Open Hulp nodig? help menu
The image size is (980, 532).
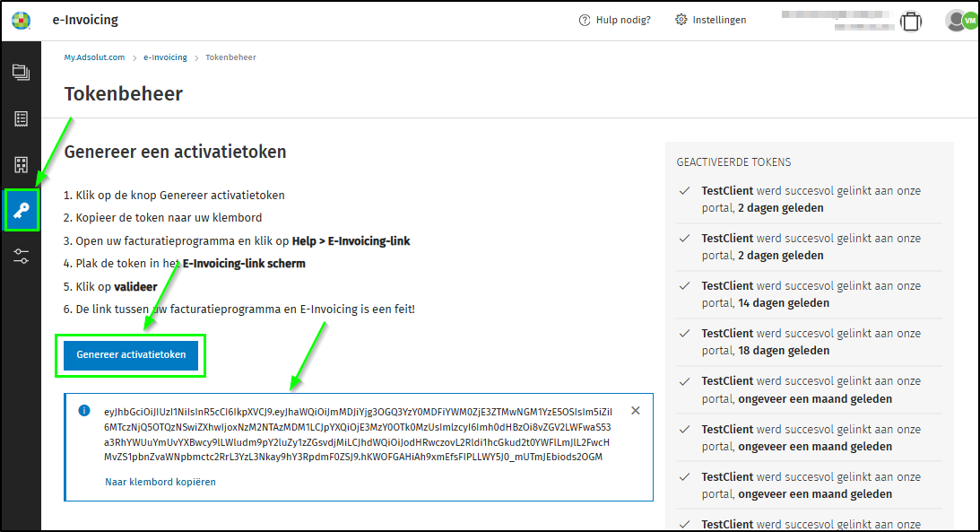[614, 20]
